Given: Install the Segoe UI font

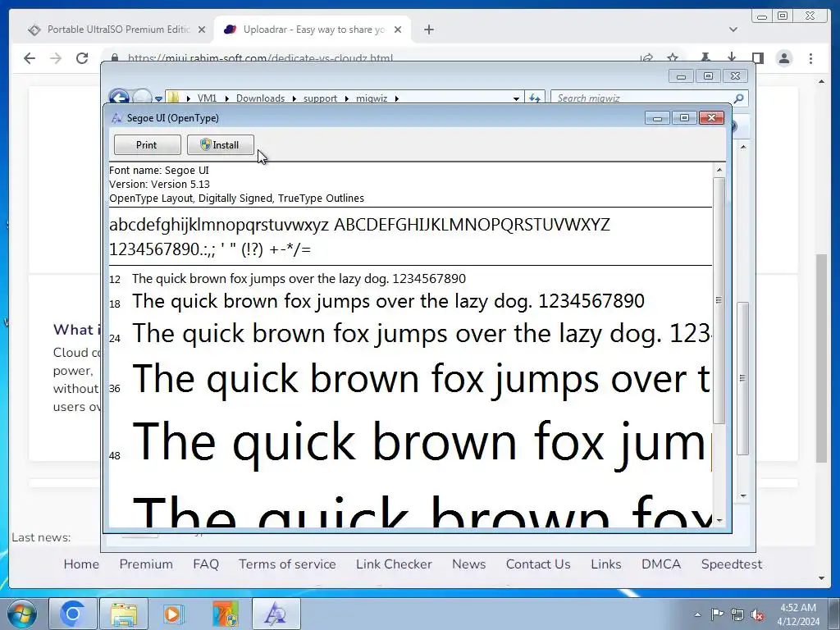Looking at the screenshot, I should 220,144.
